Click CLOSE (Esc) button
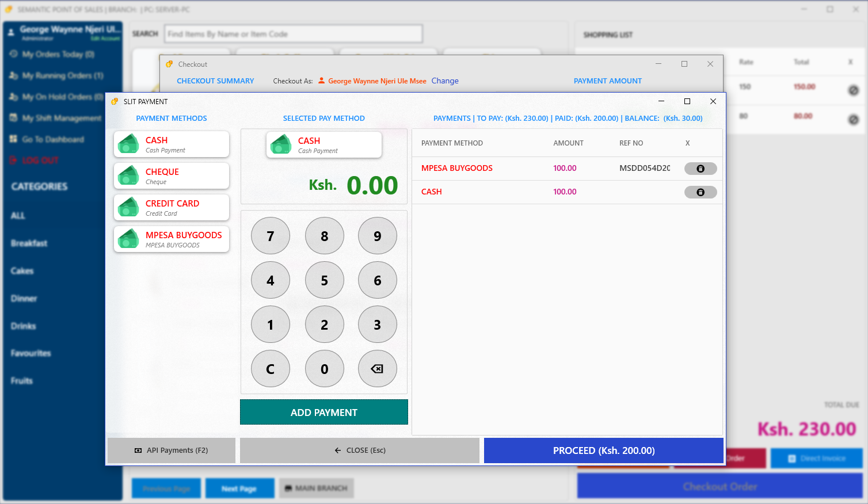Image resolution: width=868 pixels, height=504 pixels. tap(360, 450)
